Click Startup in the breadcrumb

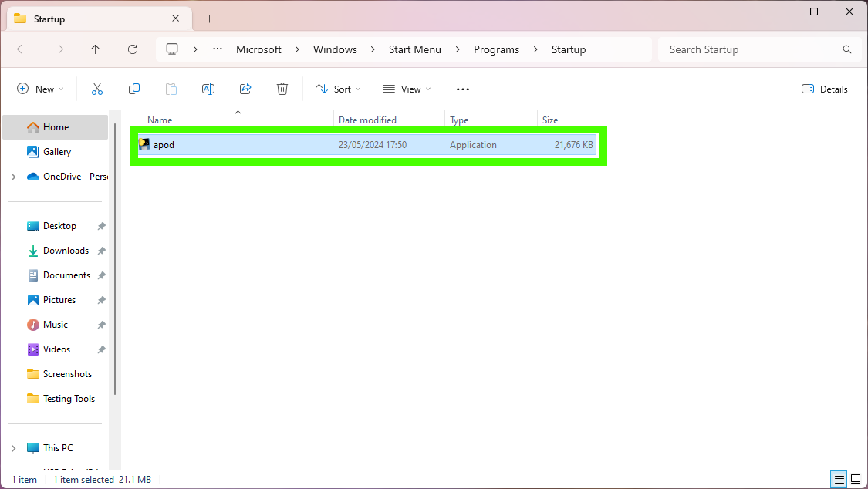[x=569, y=49]
